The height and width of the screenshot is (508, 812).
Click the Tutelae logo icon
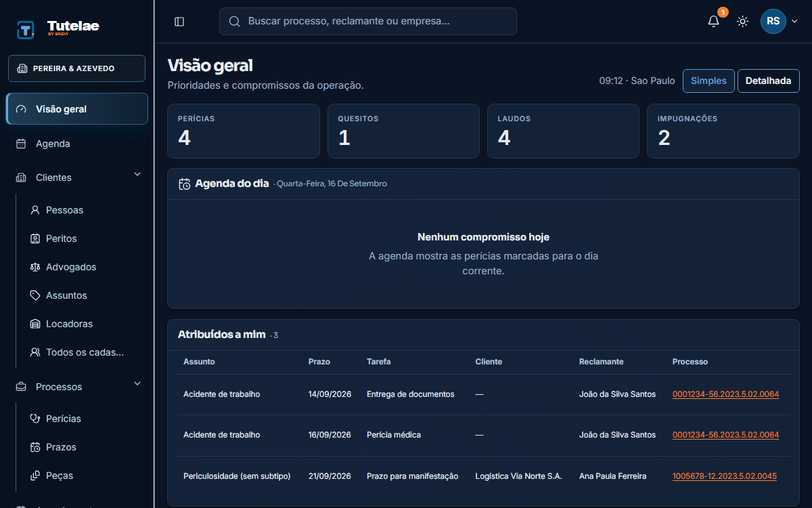pos(26,30)
